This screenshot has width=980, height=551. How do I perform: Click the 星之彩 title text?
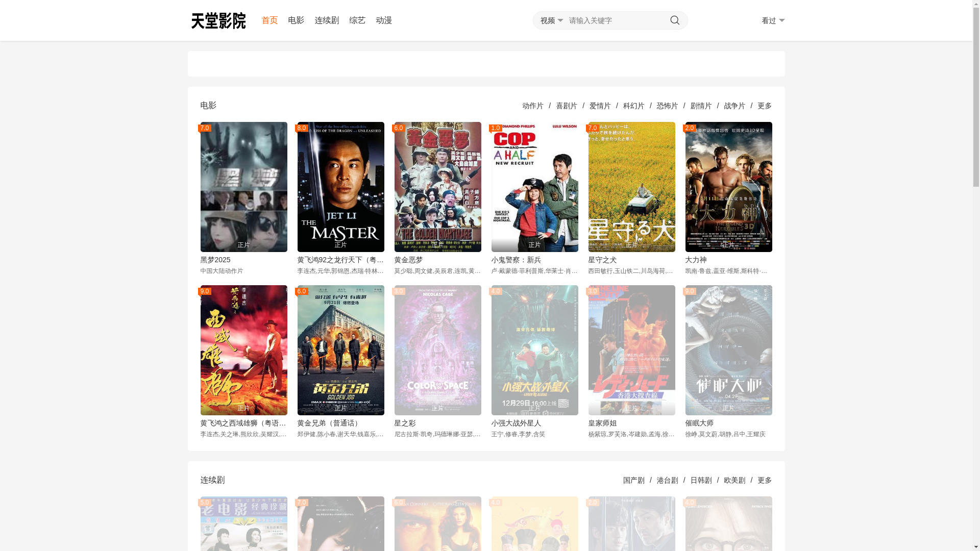click(405, 423)
